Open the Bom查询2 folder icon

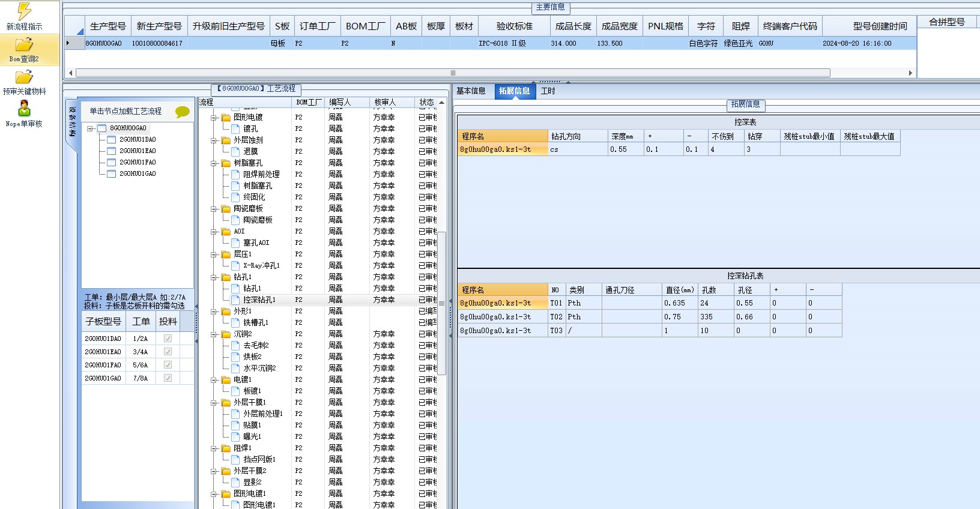[x=24, y=44]
